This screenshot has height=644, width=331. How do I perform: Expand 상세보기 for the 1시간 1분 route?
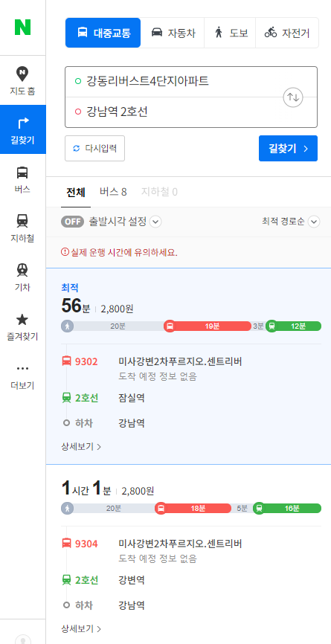(x=81, y=628)
